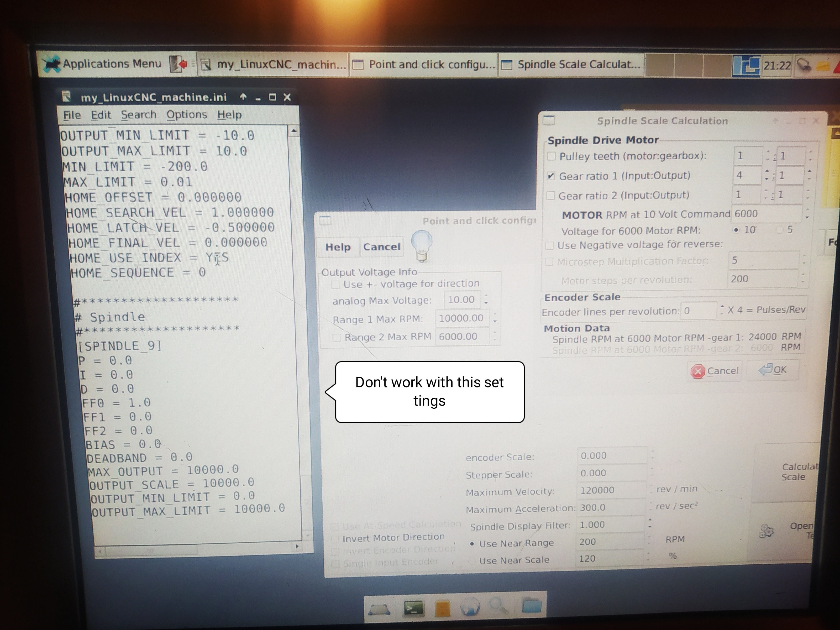Click the Maximum Acceleration field showing 300.0
Viewport: 840px width, 630px height.
point(611,508)
